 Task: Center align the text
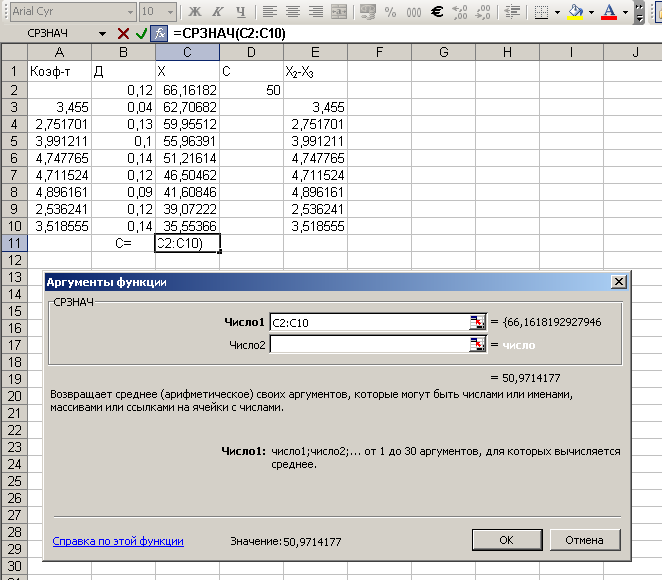point(293,11)
